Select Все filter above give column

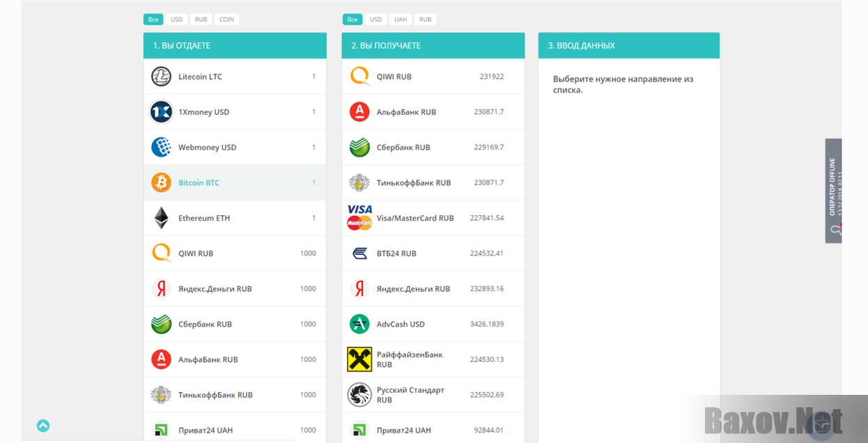coord(153,20)
